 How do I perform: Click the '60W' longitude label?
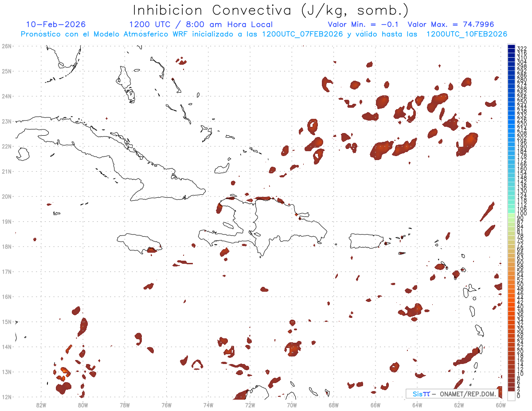[501, 404]
